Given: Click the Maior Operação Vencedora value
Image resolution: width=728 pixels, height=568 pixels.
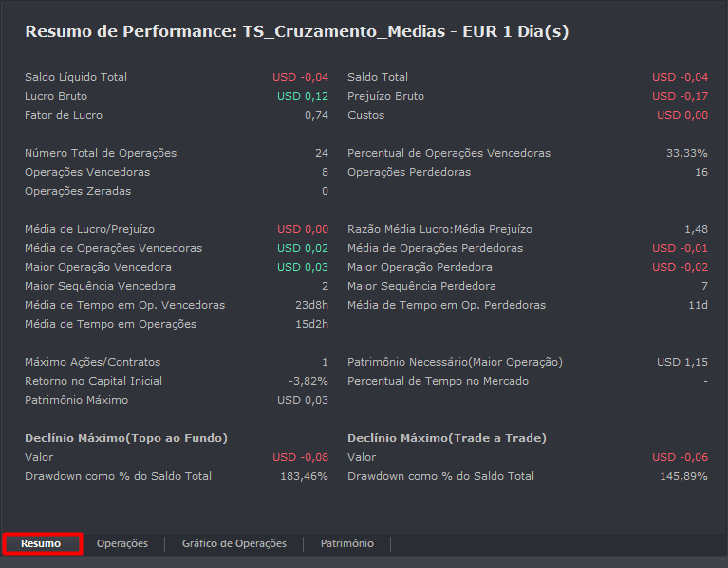Looking at the screenshot, I should (302, 267).
